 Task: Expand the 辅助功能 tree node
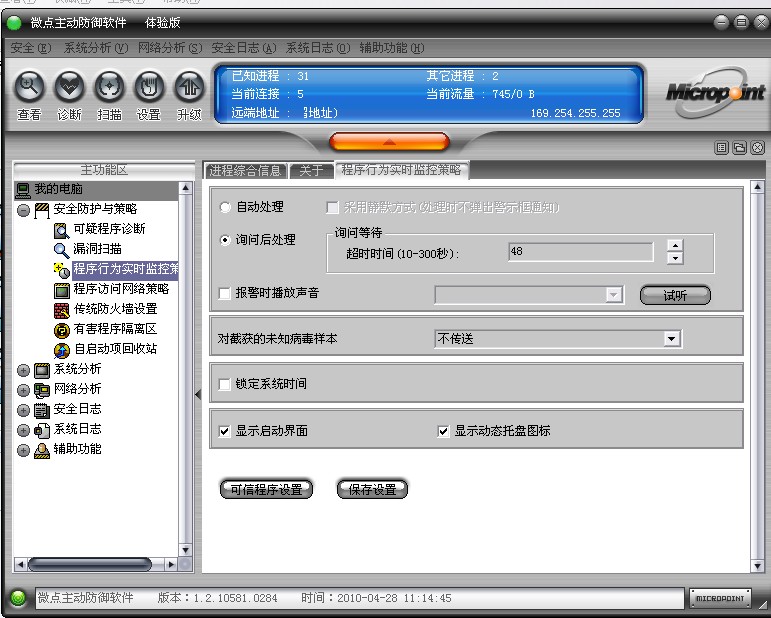click(23, 450)
